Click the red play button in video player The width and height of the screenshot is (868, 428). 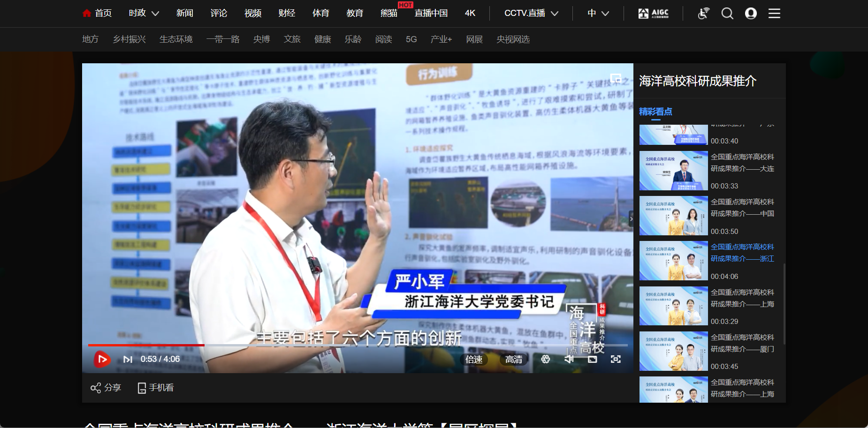pos(102,360)
